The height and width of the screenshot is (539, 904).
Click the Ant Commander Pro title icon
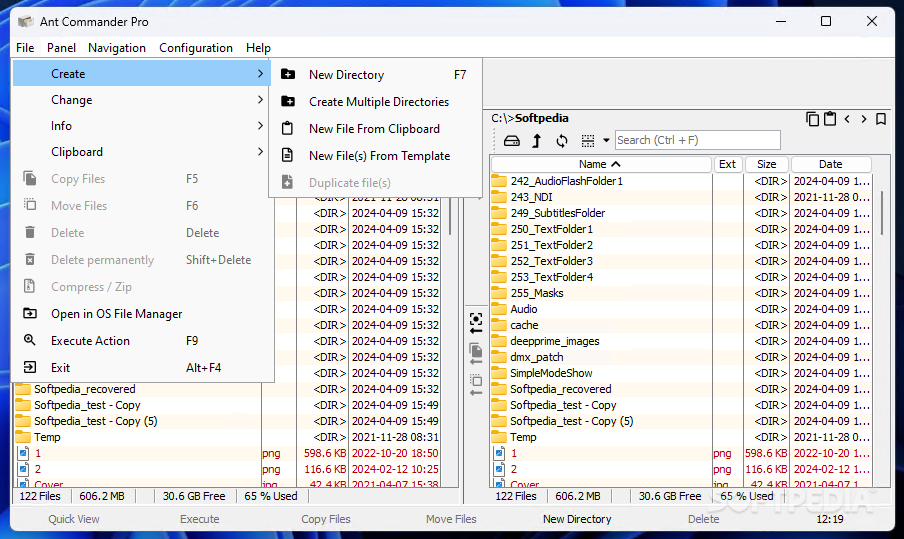click(x=25, y=22)
